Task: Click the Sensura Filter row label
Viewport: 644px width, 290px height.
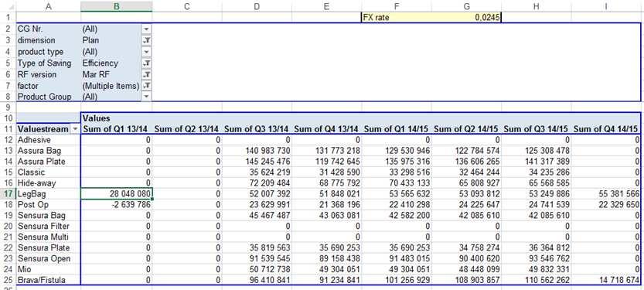Action: (x=49, y=226)
